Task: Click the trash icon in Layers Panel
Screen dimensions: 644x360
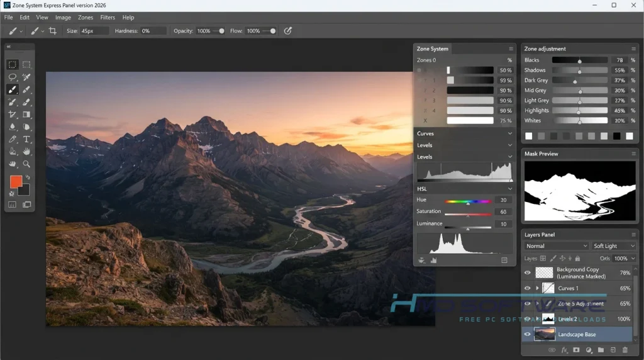Action: (625, 350)
